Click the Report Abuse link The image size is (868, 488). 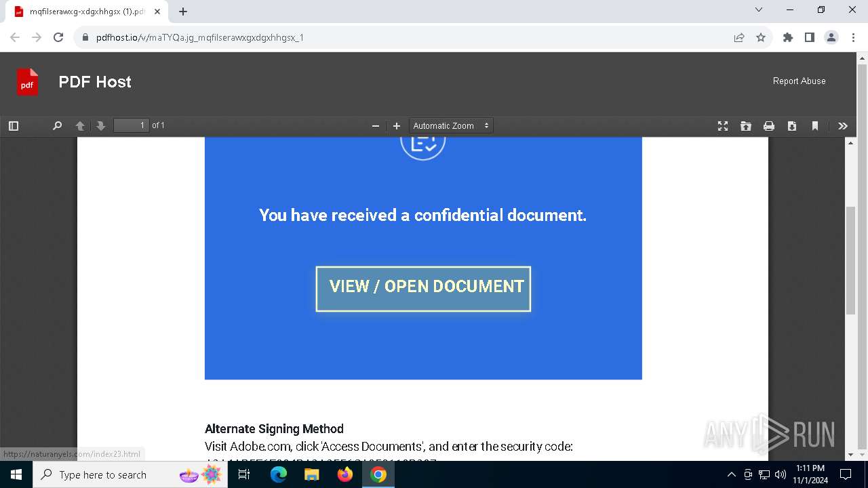pos(800,81)
